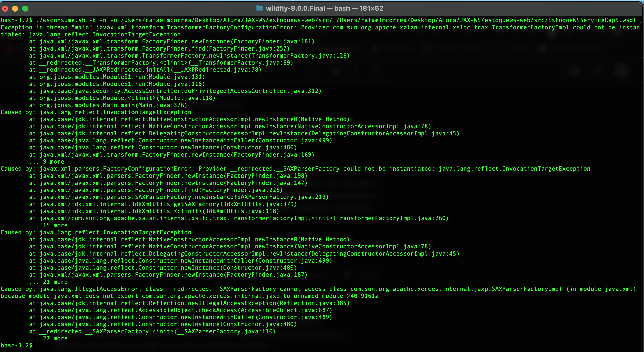Click 'FactoryFinder.newInstance(FactoryFinder.java:198)' line

[168, 176]
